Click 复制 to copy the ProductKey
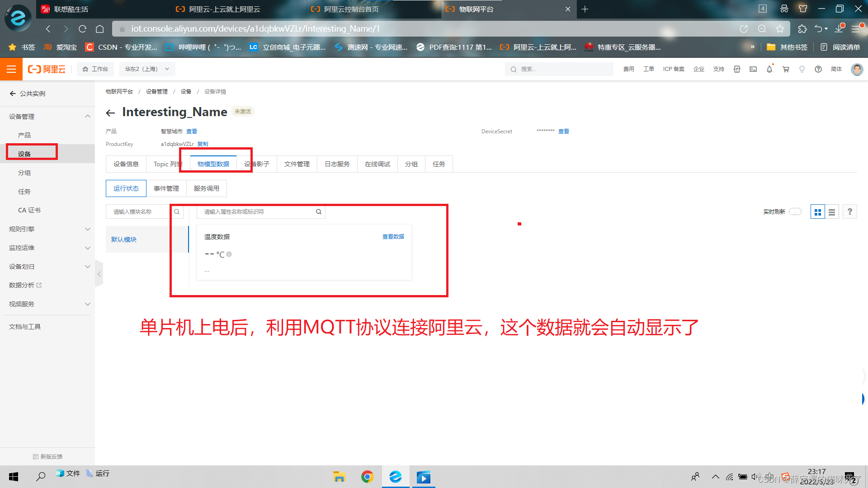 coord(203,144)
